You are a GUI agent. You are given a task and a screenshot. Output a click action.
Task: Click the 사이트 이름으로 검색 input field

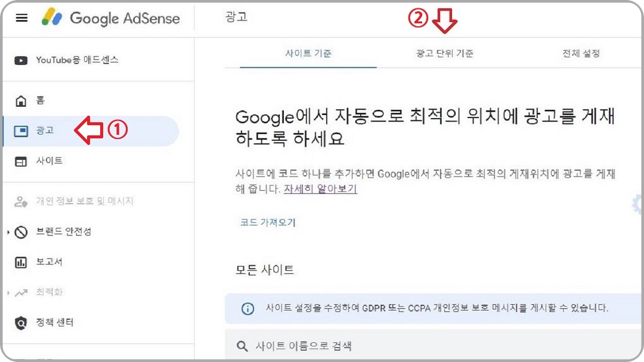pyautogui.click(x=310, y=346)
